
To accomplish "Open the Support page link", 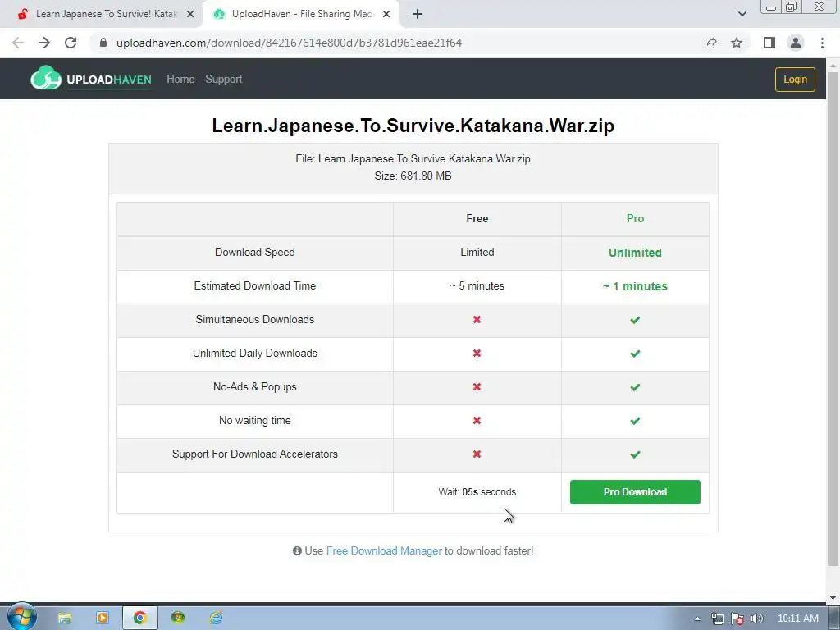I will click(223, 80).
